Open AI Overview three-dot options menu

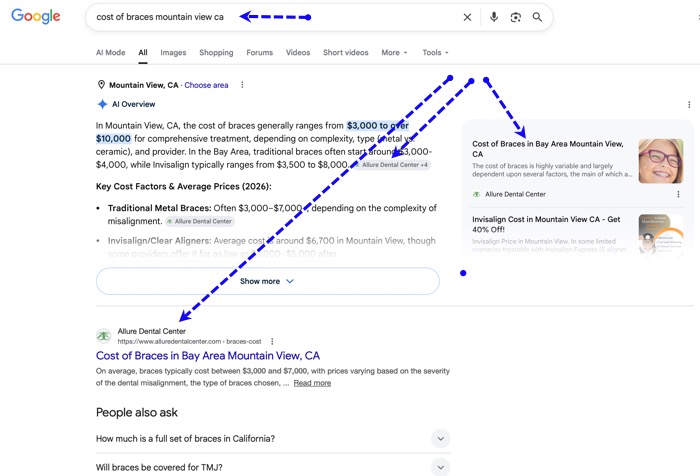coord(689,104)
